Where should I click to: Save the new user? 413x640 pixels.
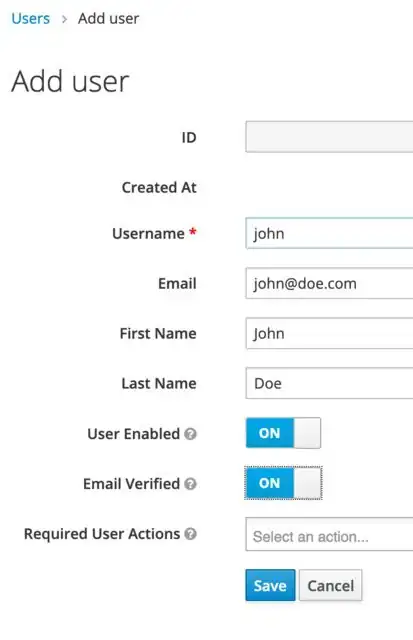click(x=270, y=585)
